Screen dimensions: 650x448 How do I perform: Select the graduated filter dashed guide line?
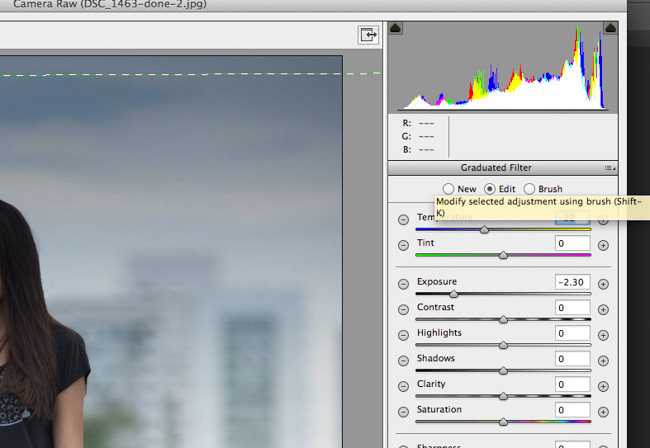pyautogui.click(x=190, y=74)
